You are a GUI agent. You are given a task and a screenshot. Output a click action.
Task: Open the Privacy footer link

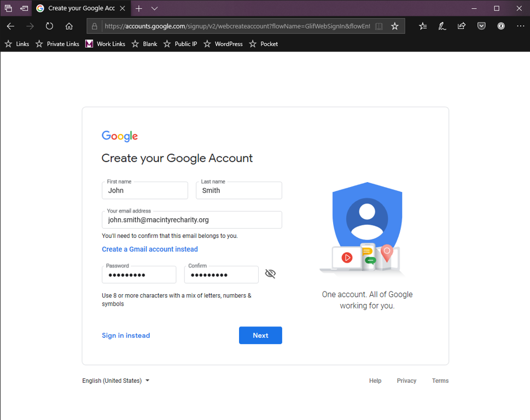(x=406, y=381)
